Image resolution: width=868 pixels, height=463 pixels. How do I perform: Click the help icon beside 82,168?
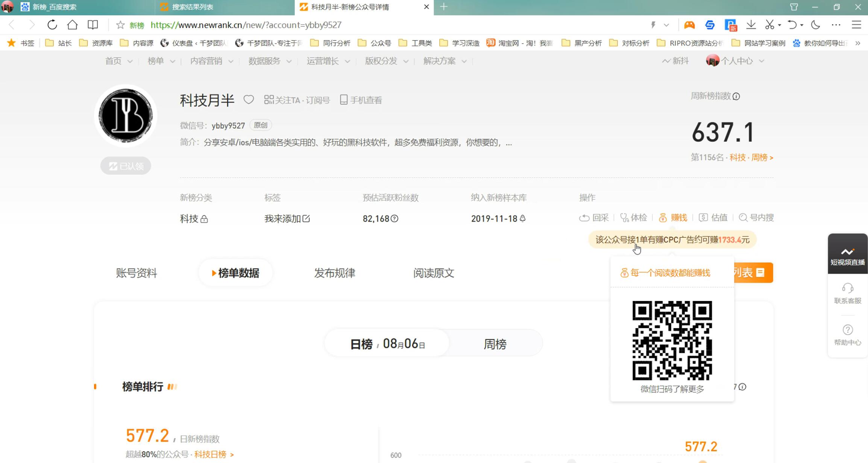[395, 218]
